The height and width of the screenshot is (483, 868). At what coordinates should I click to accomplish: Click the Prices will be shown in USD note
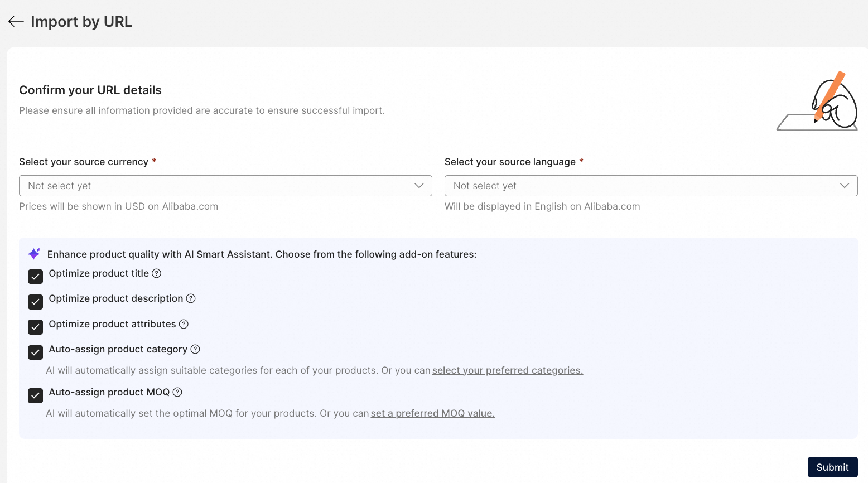coord(118,206)
